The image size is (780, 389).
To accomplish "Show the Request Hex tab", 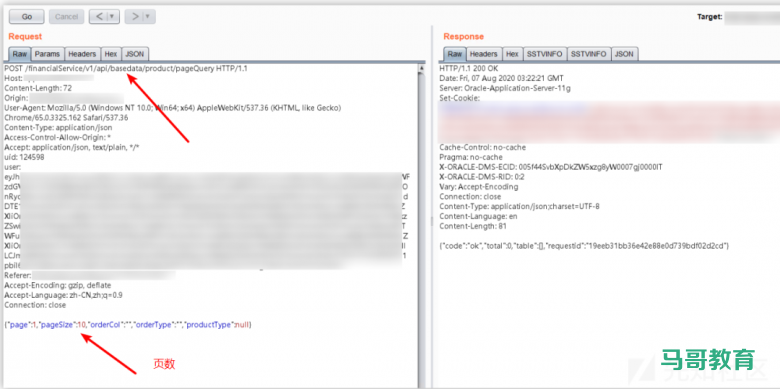I will point(110,54).
